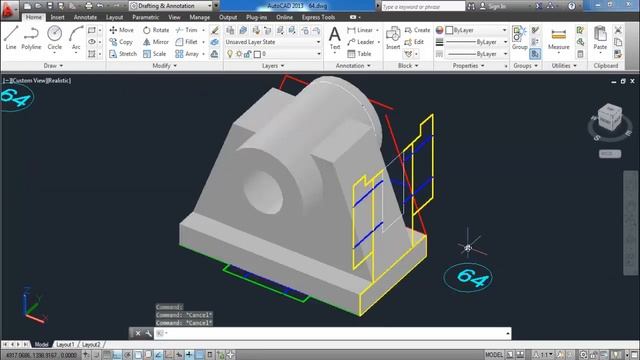Screen dimensions: 640x360
Task: Toggle Polar tracking in status bar
Action: (127, 355)
